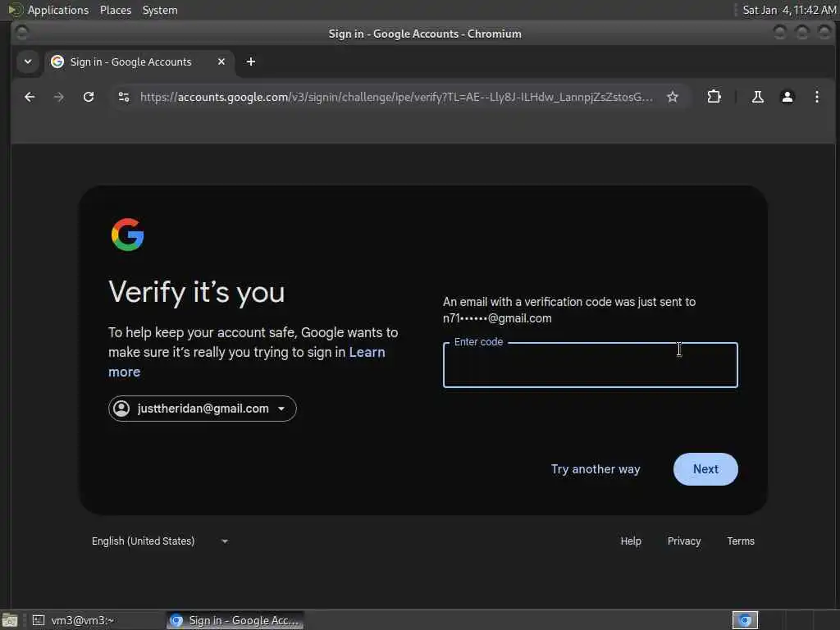Viewport: 840px width, 630px height.
Task: Click the workspace switcher Chromium icon
Action: click(745, 620)
